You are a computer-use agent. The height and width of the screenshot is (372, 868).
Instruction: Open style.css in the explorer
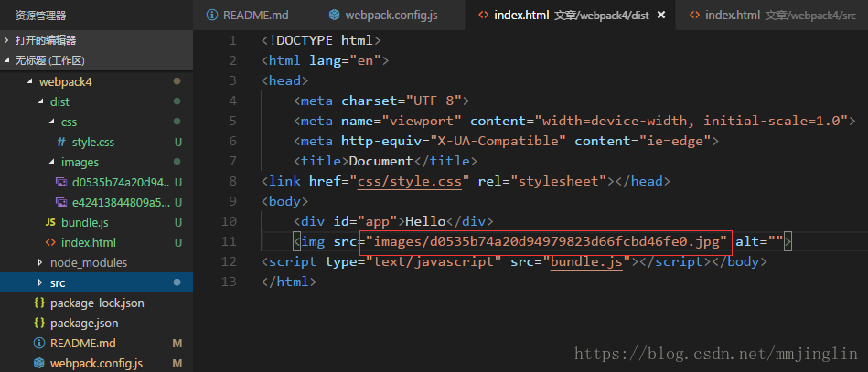93,143
